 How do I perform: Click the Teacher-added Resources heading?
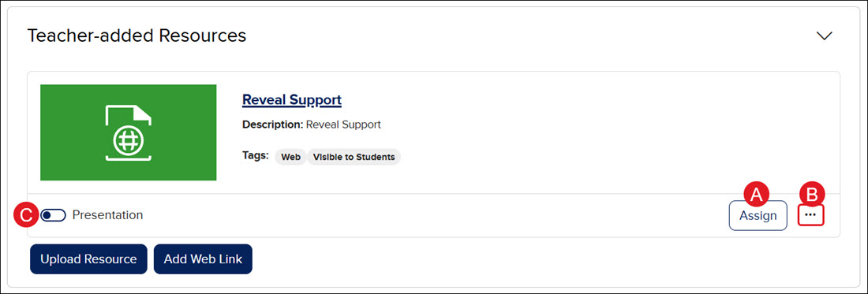(x=137, y=35)
